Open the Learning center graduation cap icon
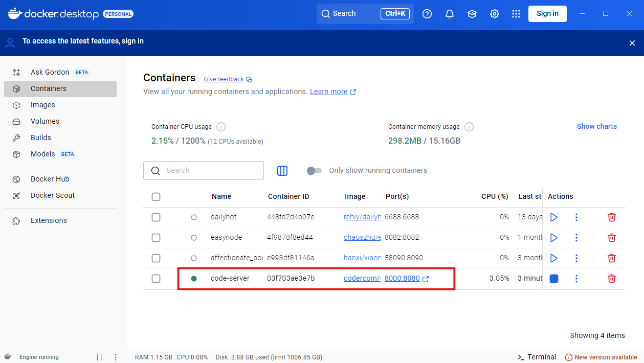The width and height of the screenshot is (644, 363). click(x=472, y=14)
